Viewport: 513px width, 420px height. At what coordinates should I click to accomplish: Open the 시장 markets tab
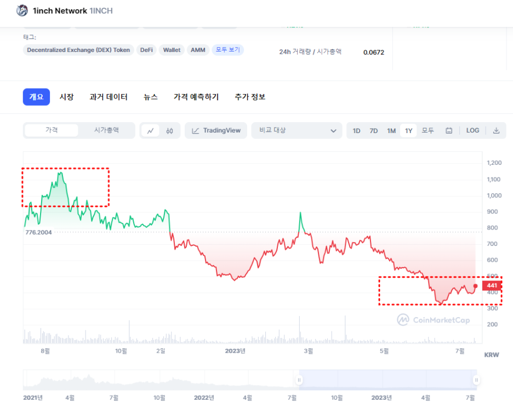tap(66, 97)
